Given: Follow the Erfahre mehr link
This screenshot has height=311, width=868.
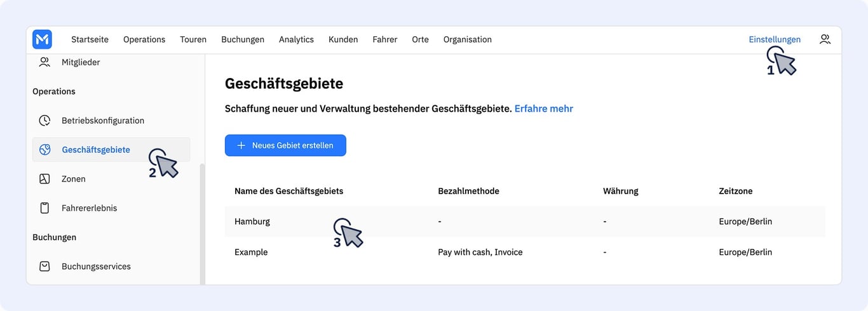Looking at the screenshot, I should [544, 109].
